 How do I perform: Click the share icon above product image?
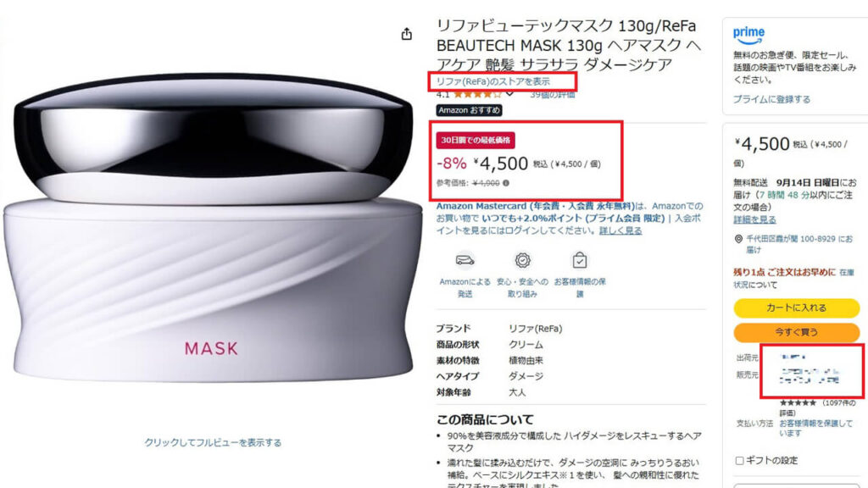point(406,34)
